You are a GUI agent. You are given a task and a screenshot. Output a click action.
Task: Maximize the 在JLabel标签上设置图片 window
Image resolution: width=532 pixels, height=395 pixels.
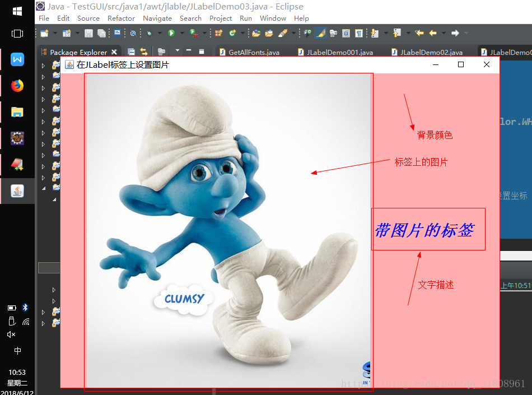coord(461,64)
